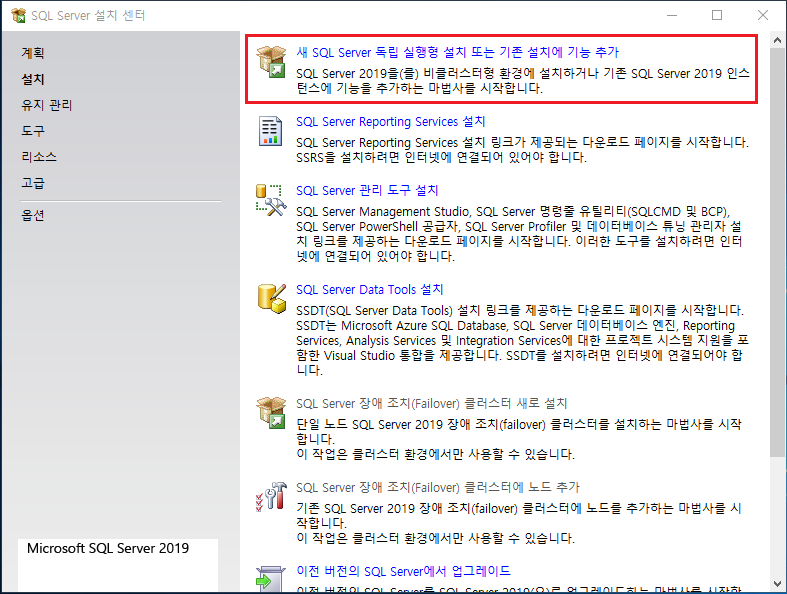
Task: Open SQL Server 관리 도구 설치 link
Action: (367, 190)
